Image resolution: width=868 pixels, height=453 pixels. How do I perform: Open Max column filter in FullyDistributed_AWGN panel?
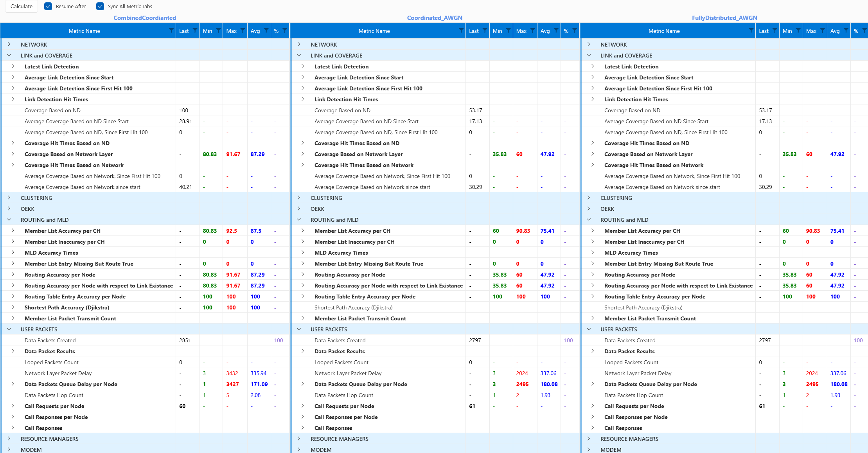pyautogui.click(x=823, y=31)
